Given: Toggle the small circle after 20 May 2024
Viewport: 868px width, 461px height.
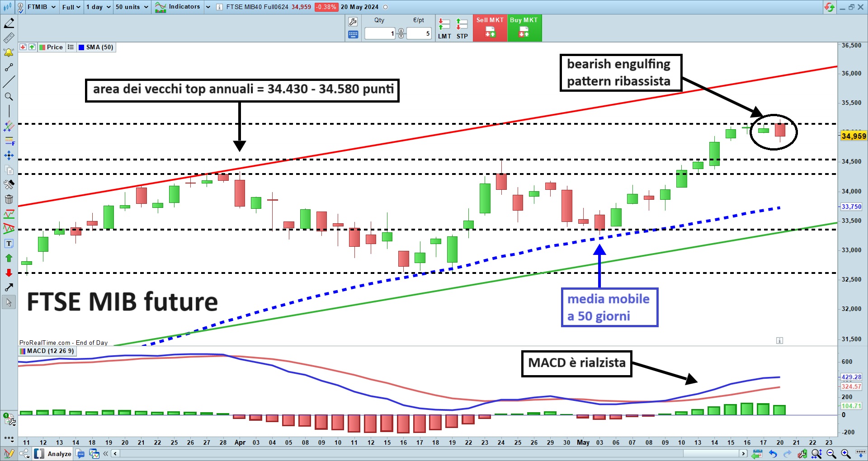Looking at the screenshot, I should (x=386, y=7).
